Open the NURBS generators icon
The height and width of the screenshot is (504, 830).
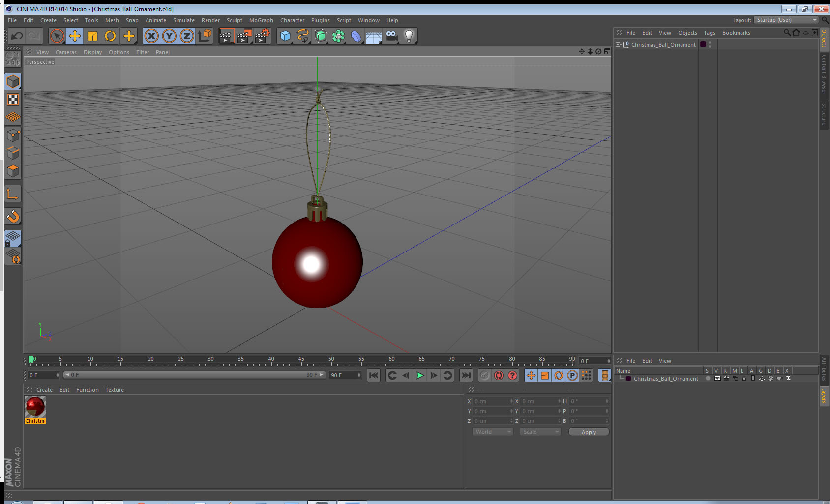[321, 36]
